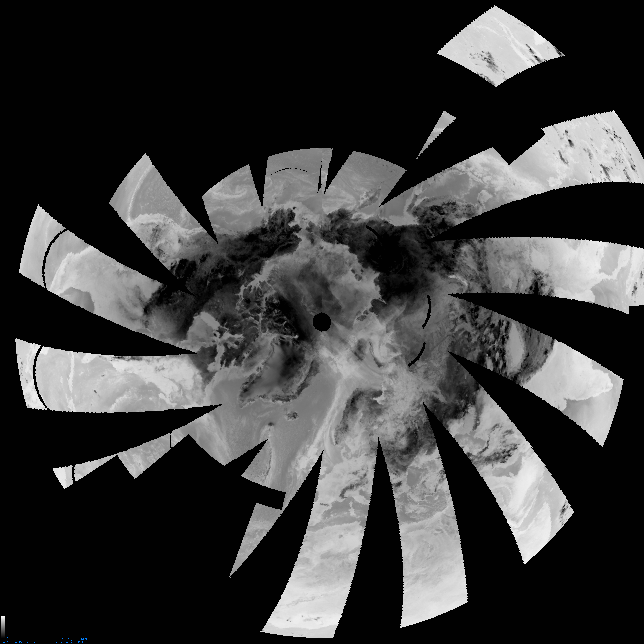The width and height of the screenshot is (644, 644).
Task: Click the 019 00:00-12:00 time range text
Action: tap(64, 642)
